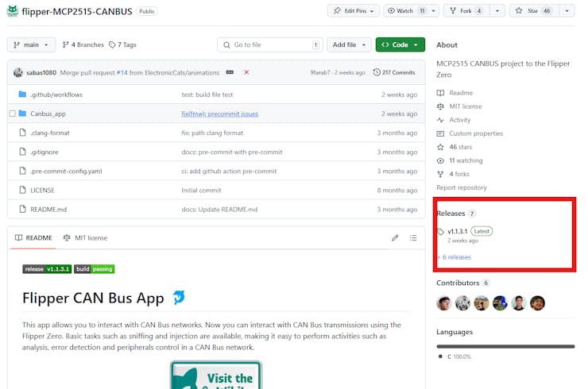Star the repository
588x389 pixels.
pyautogui.click(x=534, y=11)
